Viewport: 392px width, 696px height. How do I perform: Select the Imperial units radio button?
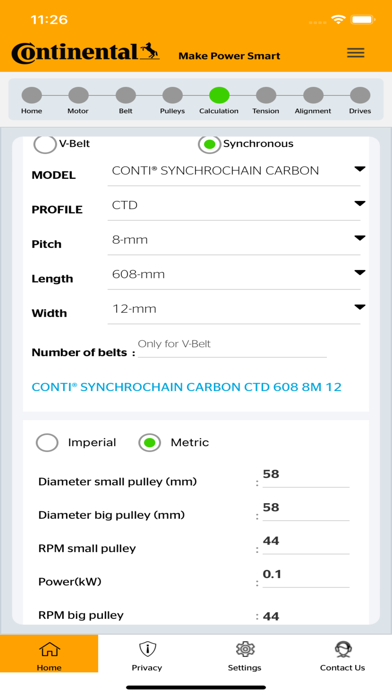click(47, 443)
